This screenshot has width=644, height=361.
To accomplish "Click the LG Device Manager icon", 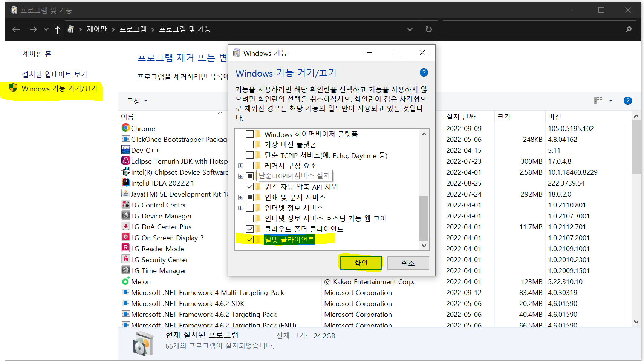I will click(126, 215).
